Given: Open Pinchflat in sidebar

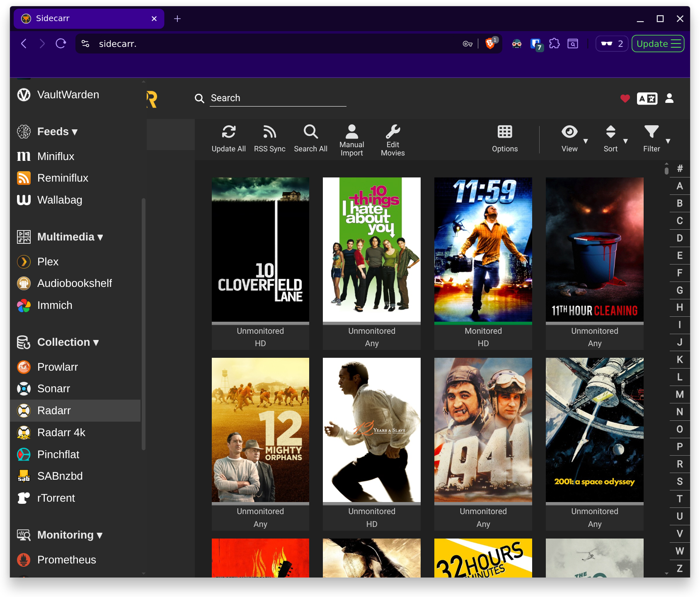Looking at the screenshot, I should click(x=75, y=454).
